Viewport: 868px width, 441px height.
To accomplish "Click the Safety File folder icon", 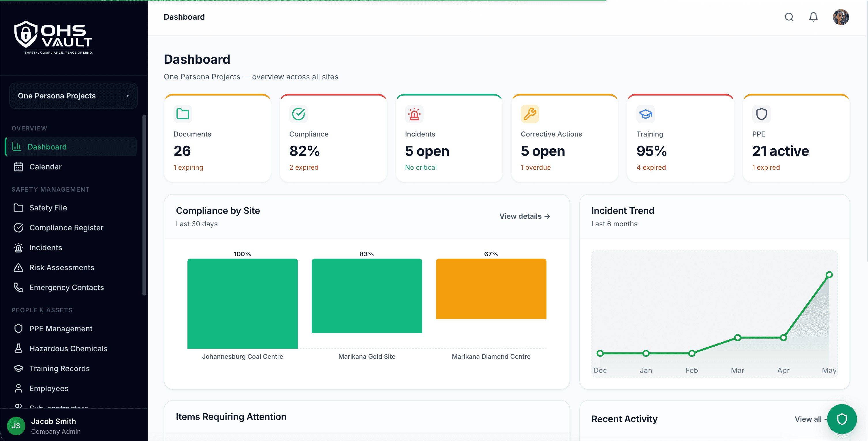I will pyautogui.click(x=18, y=208).
